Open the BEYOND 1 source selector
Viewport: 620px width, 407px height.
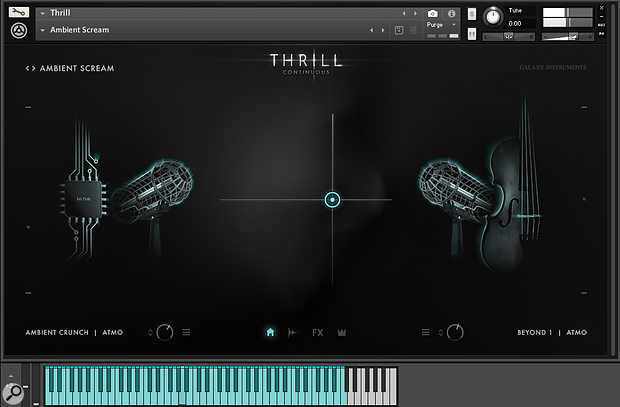point(535,333)
